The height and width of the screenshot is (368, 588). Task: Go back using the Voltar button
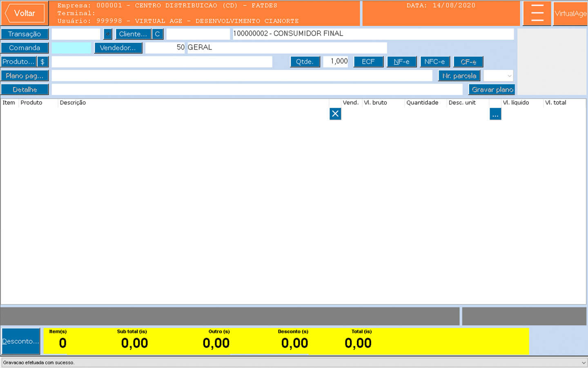(x=24, y=13)
